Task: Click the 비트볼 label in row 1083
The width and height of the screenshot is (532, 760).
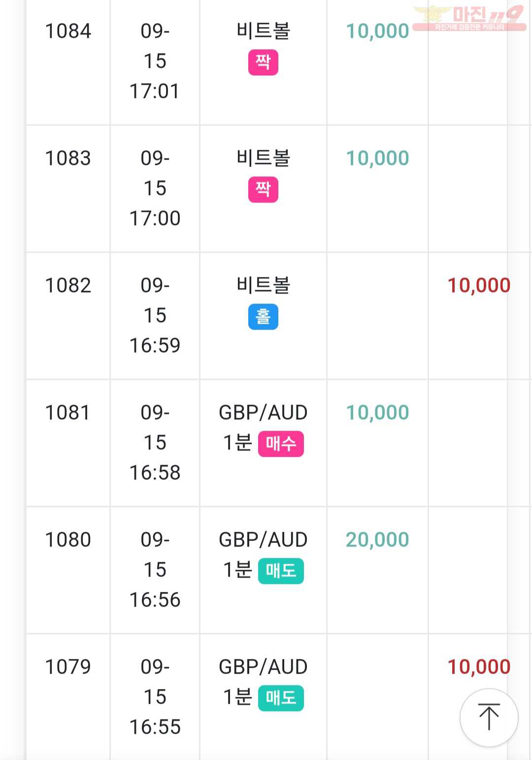Action: pos(263,158)
